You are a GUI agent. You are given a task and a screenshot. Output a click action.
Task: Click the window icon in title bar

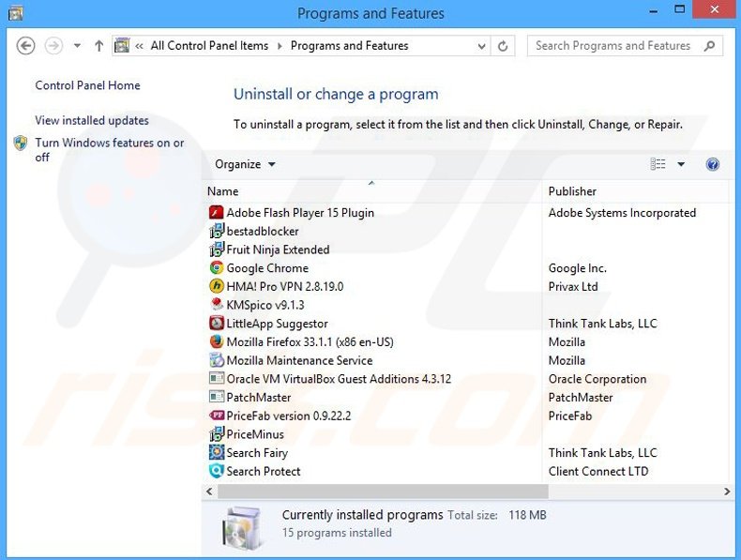(x=15, y=13)
